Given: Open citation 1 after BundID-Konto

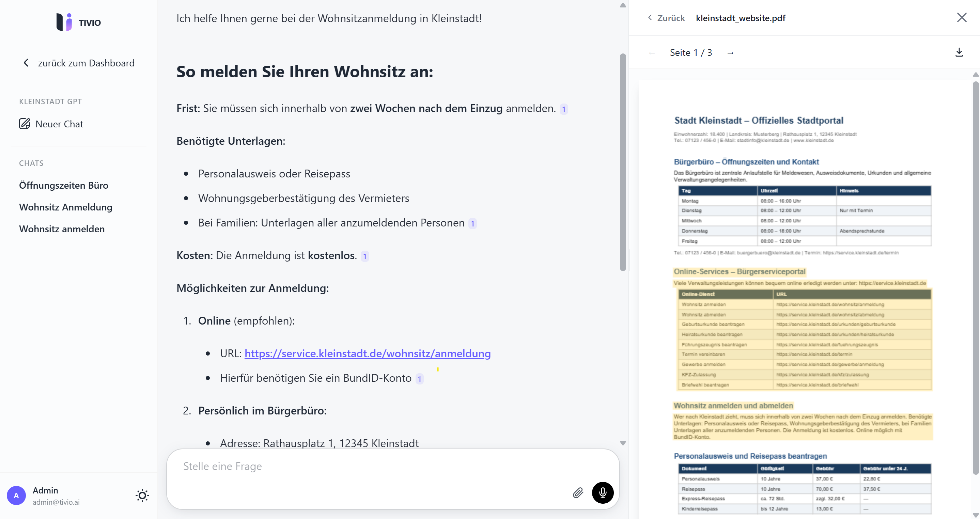Looking at the screenshot, I should tap(419, 379).
